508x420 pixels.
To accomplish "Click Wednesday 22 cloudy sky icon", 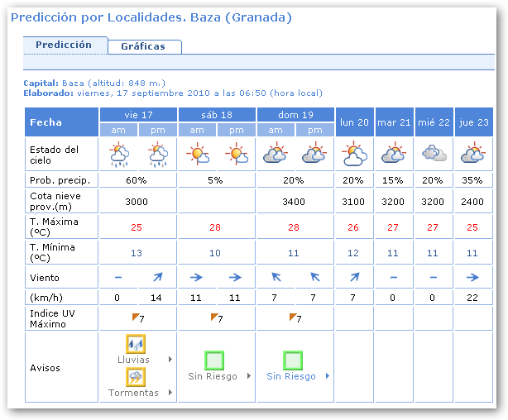I will tap(434, 155).
